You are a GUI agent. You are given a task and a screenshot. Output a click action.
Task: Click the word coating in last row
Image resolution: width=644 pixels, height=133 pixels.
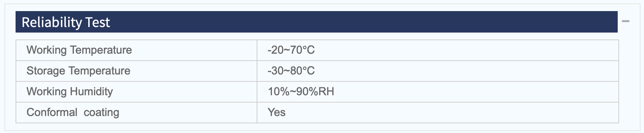[101, 113]
